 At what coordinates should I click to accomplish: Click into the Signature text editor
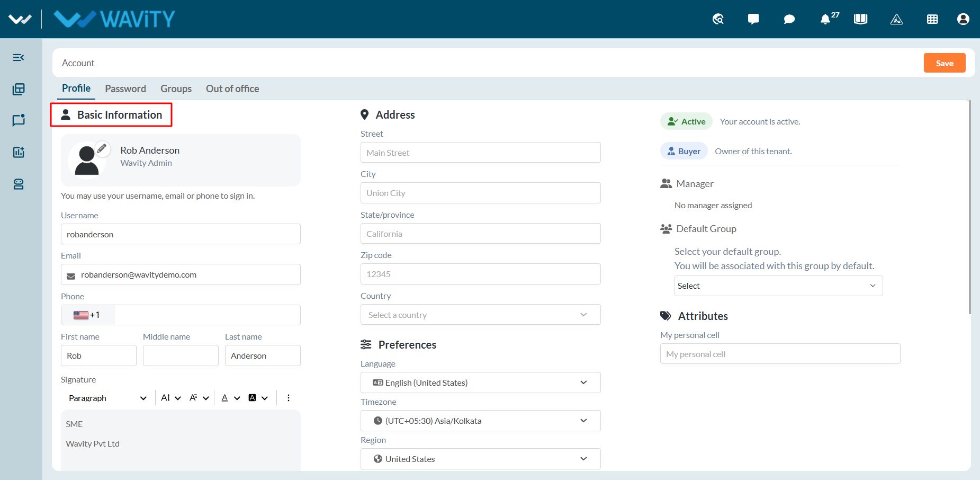[181, 440]
